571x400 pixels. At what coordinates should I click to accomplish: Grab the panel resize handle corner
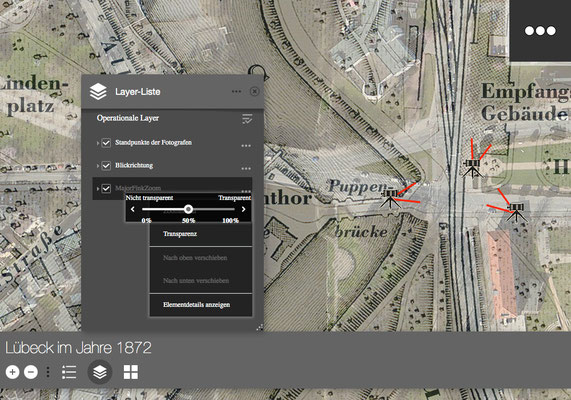(x=260, y=327)
